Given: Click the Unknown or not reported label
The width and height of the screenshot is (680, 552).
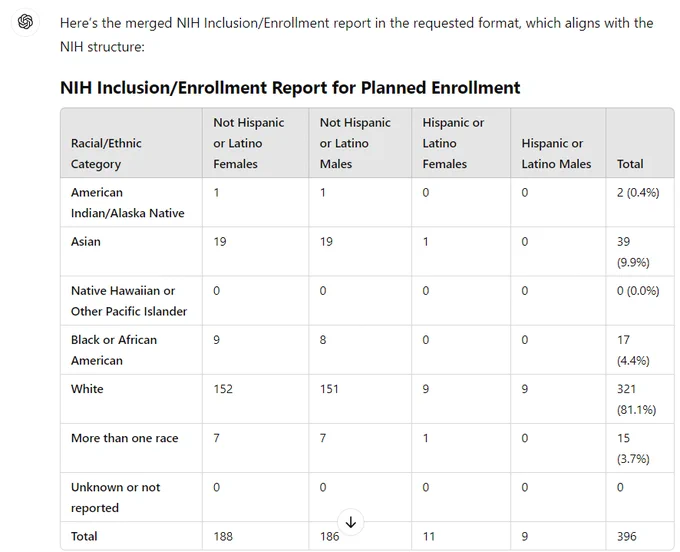Looking at the screenshot, I should (115, 497).
